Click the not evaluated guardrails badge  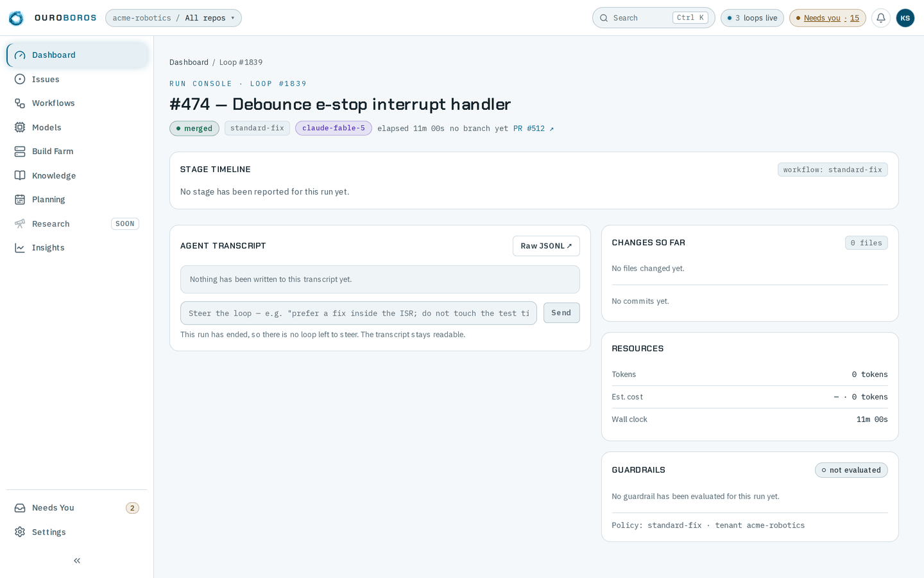[x=851, y=470]
